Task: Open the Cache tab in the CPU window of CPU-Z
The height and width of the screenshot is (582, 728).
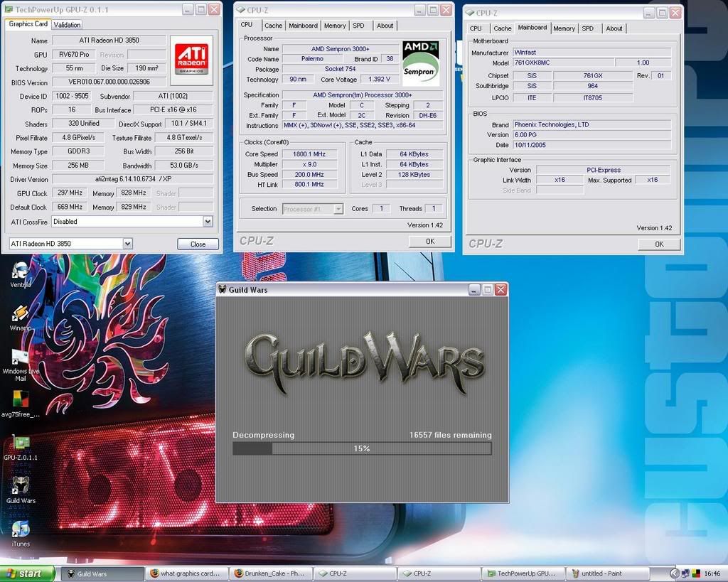Action: [x=274, y=26]
